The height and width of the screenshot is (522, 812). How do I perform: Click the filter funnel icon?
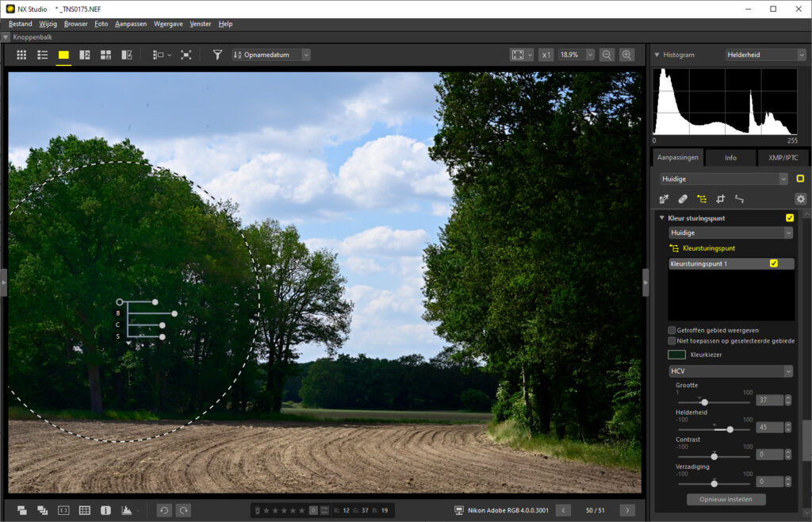click(217, 55)
